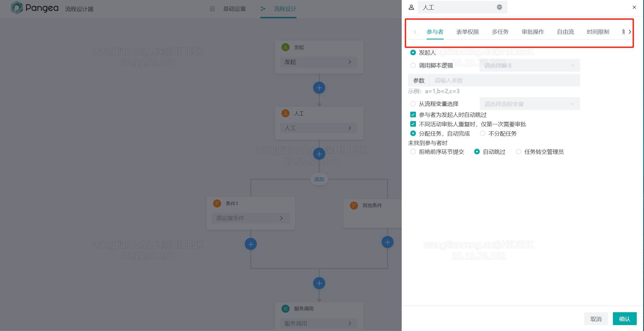Expand 请选择流程变量 dropdown
The height and width of the screenshot is (331, 644).
coord(529,103)
